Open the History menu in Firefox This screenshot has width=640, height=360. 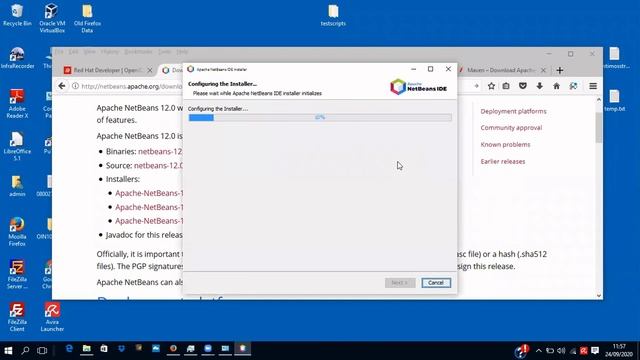[109, 52]
